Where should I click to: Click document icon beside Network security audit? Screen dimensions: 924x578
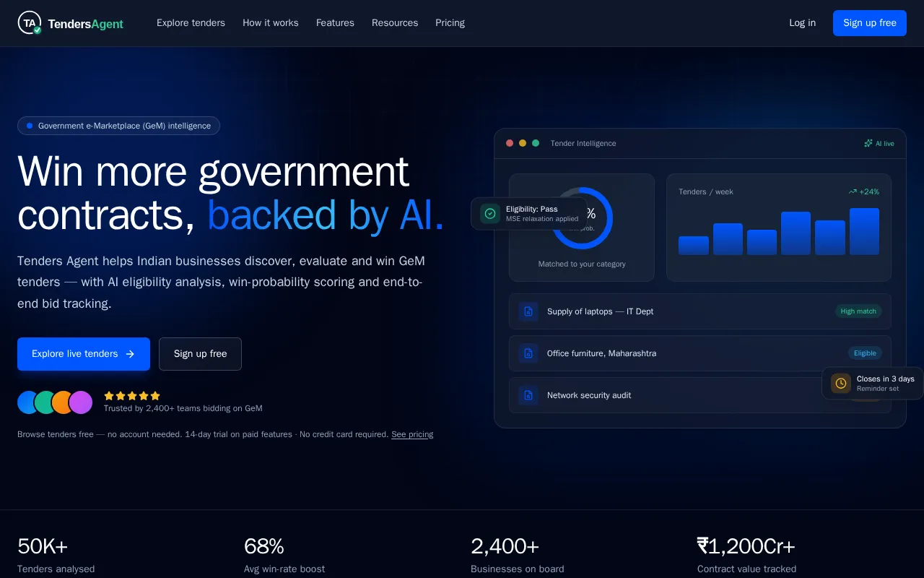(528, 395)
